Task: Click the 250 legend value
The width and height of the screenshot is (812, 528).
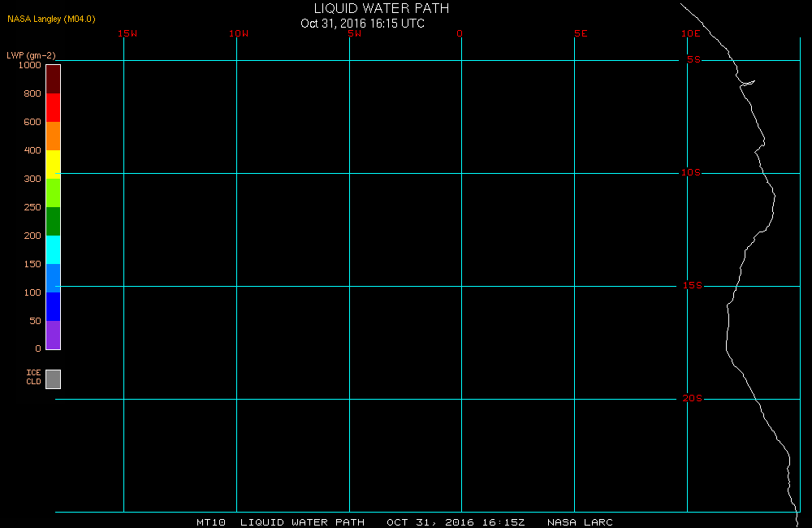Action: pyautogui.click(x=32, y=207)
